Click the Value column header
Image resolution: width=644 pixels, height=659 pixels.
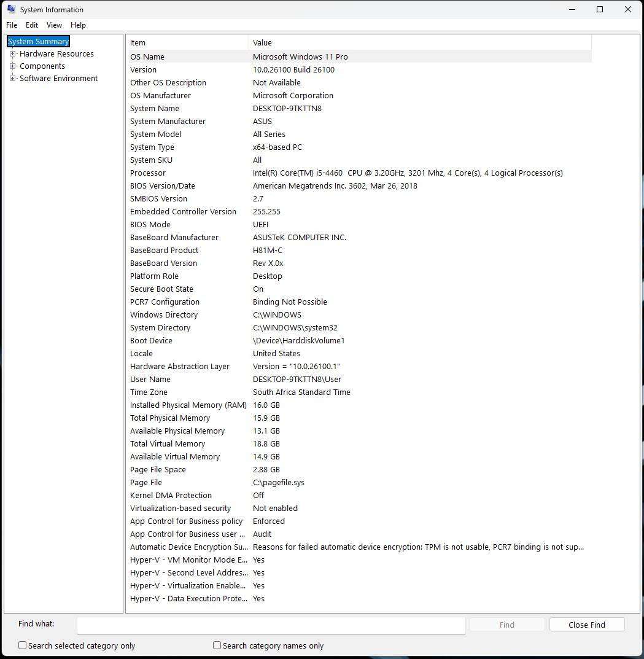coord(419,43)
